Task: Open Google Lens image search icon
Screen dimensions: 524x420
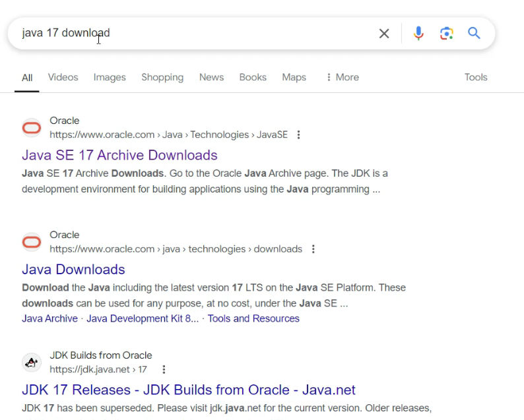Action: [447, 34]
